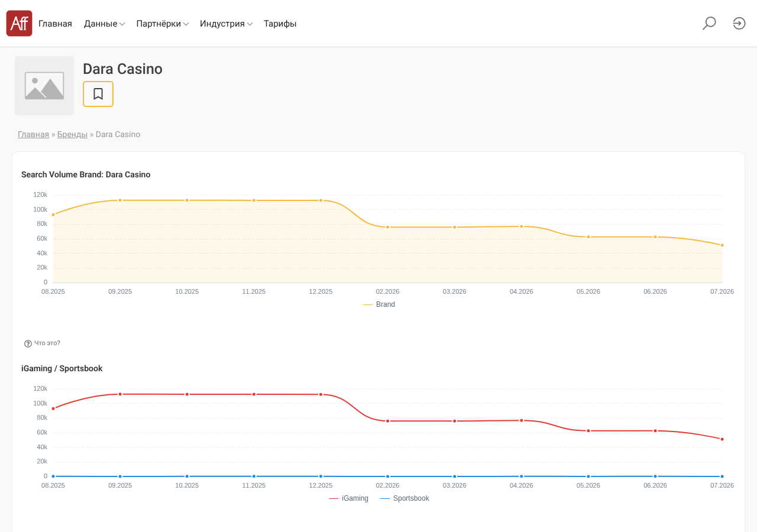
Task: Click the red iGaming point at 10.2025
Action: click(x=187, y=394)
